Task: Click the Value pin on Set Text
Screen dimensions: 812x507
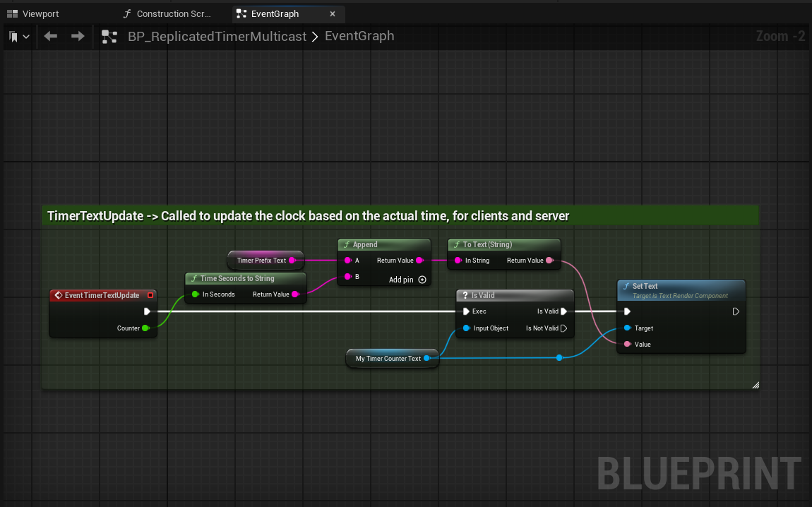Action: point(627,344)
